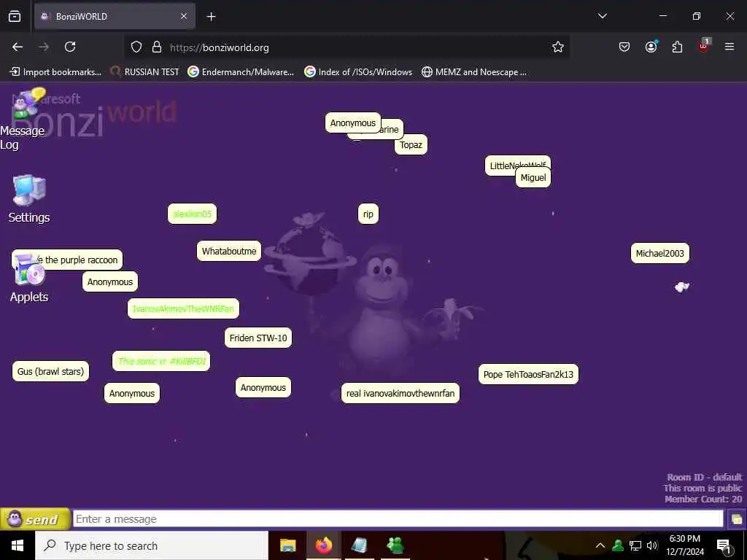Click the Firefox back arrow
The image size is (747, 560).
point(18,47)
